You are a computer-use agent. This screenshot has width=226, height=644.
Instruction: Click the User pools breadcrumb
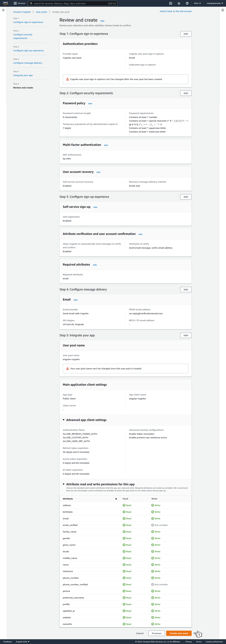point(41,12)
